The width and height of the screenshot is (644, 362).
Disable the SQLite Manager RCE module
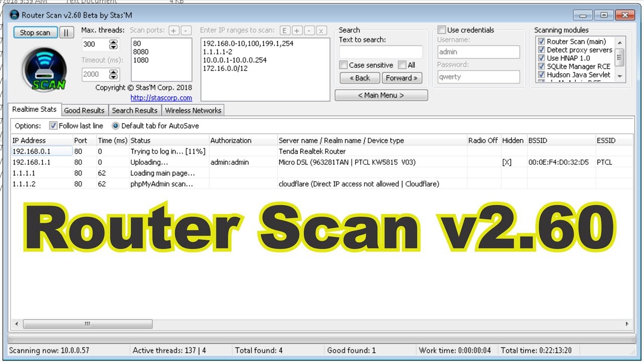(x=541, y=66)
